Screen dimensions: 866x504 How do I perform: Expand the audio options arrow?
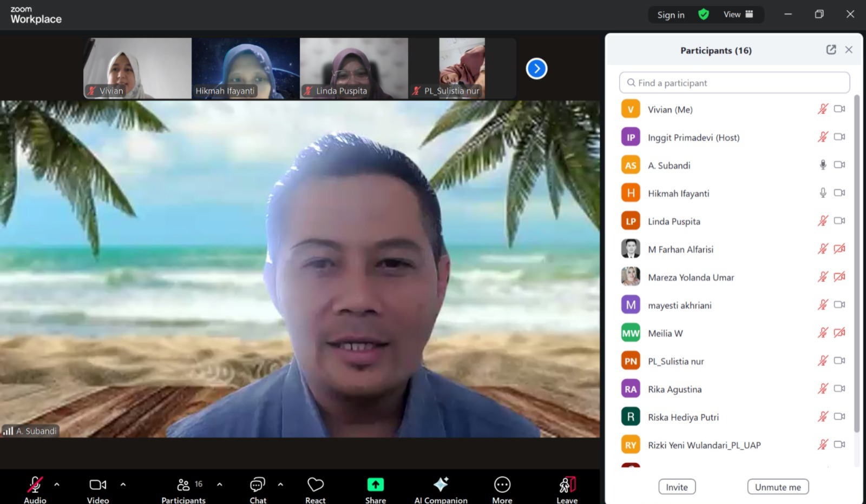coord(57,485)
